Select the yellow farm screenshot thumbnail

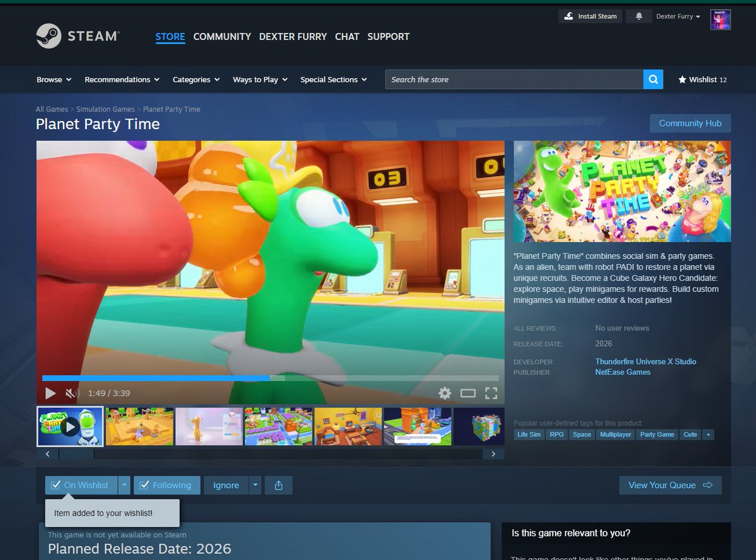[139, 426]
